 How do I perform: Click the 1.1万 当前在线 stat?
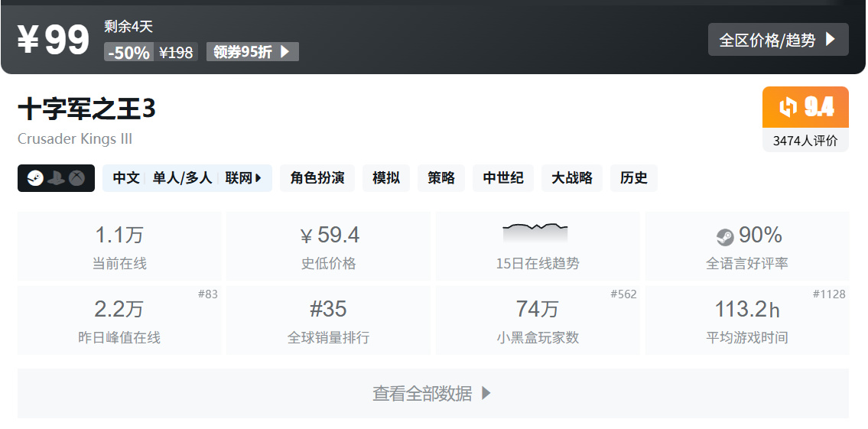[119, 246]
